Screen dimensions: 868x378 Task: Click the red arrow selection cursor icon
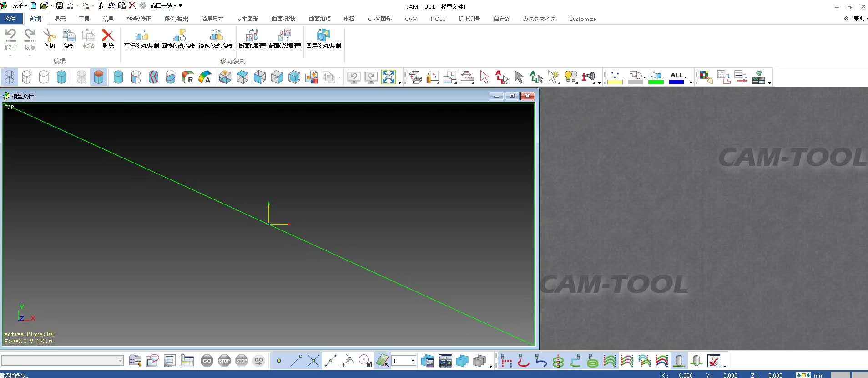(x=484, y=77)
